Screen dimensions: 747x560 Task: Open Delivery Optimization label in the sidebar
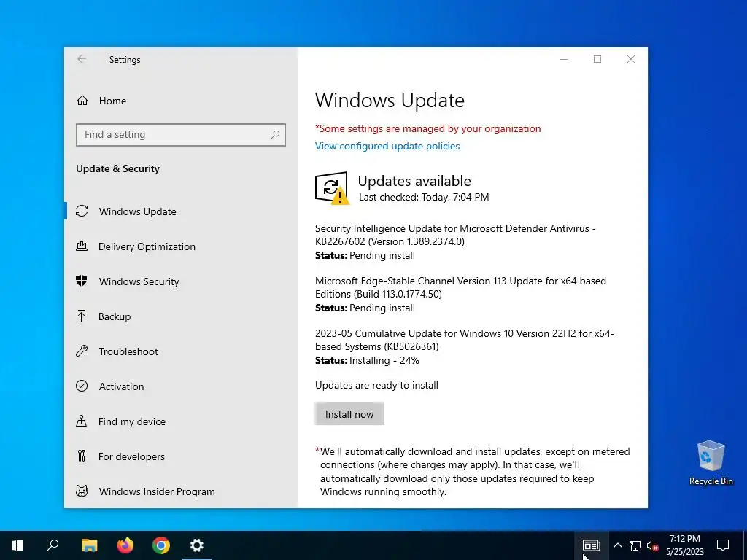click(147, 246)
